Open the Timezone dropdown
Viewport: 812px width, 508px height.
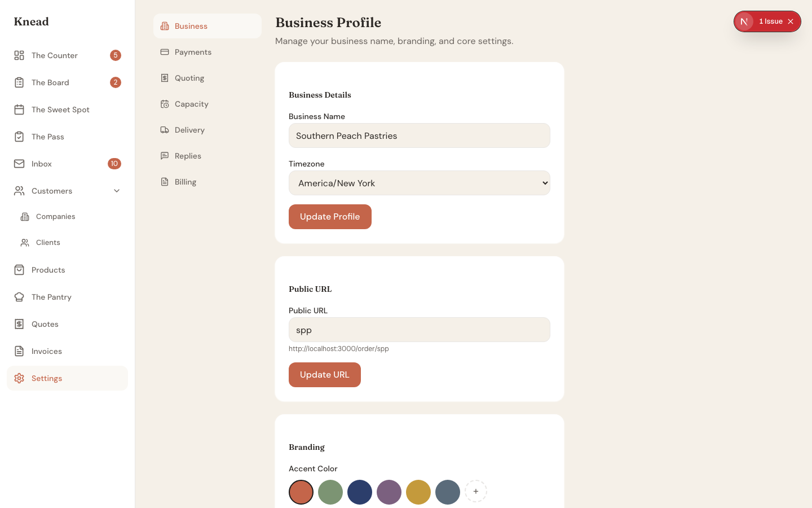(x=420, y=183)
